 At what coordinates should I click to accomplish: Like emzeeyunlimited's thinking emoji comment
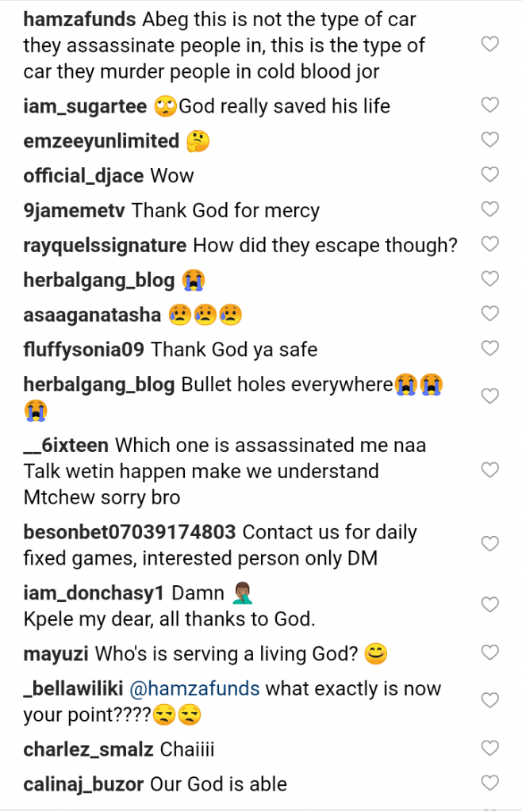(490, 140)
